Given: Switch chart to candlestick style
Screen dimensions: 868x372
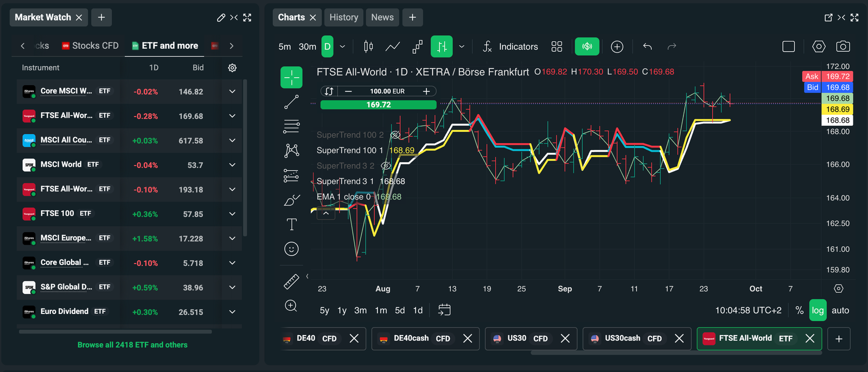Looking at the screenshot, I should click(368, 47).
